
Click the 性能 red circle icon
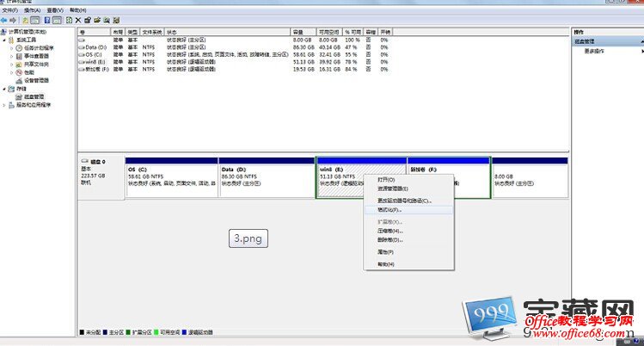point(19,72)
